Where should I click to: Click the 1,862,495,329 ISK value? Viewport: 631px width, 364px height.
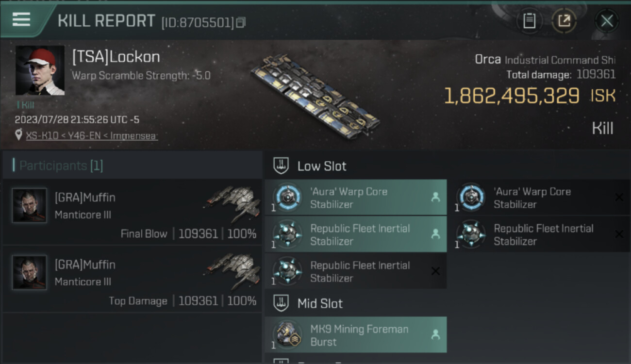point(512,96)
